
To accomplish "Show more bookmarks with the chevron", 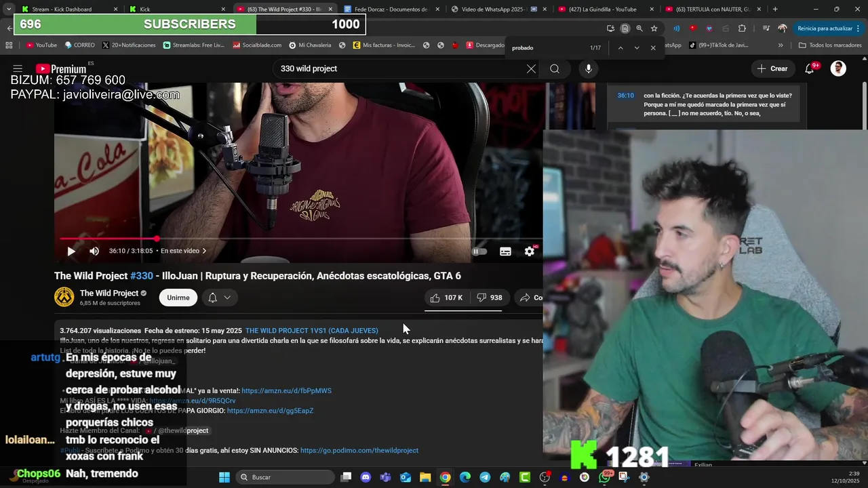I will [x=781, y=45].
